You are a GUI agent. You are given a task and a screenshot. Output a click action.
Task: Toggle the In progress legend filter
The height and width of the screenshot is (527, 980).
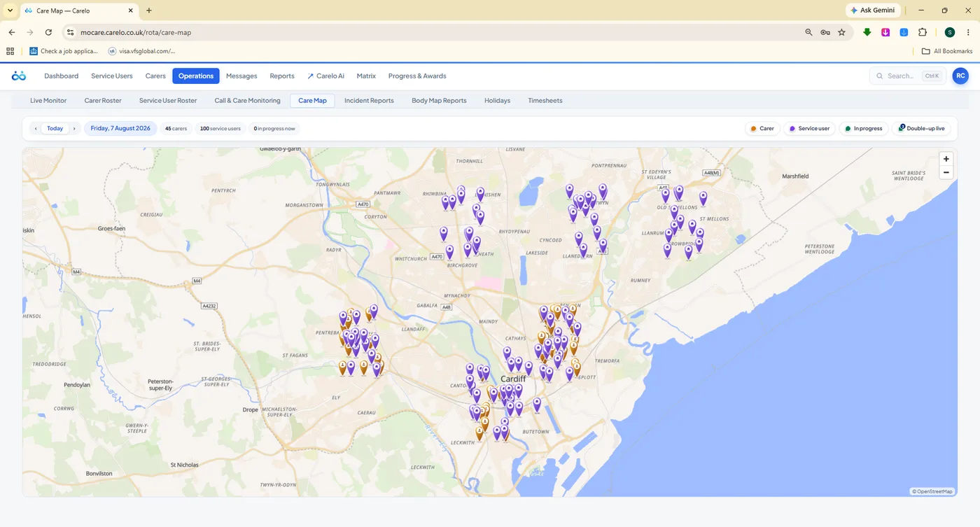pos(863,129)
